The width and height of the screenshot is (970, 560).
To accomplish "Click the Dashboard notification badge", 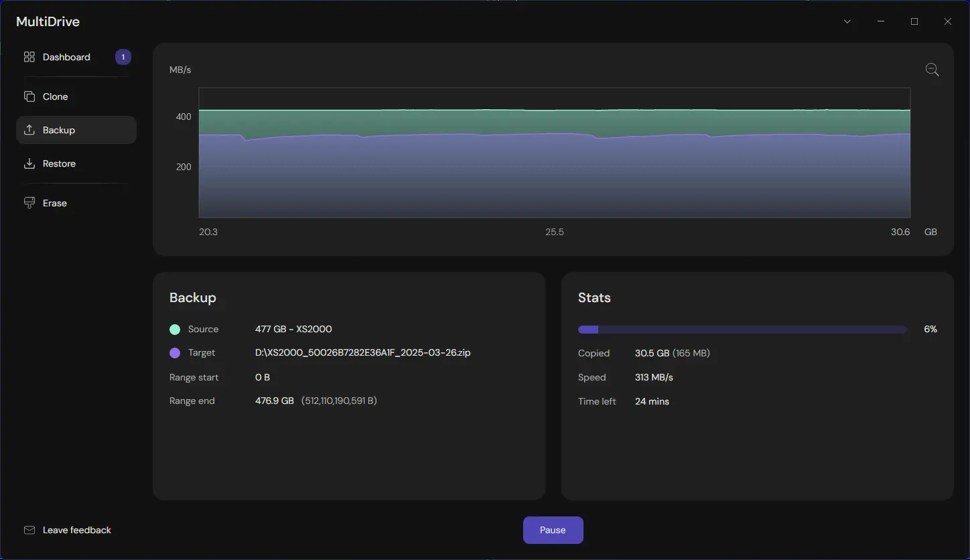I will (x=123, y=57).
